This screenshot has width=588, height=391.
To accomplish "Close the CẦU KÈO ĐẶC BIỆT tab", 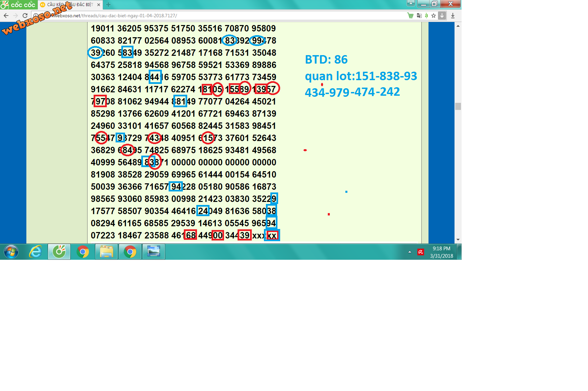I will coord(99,5).
